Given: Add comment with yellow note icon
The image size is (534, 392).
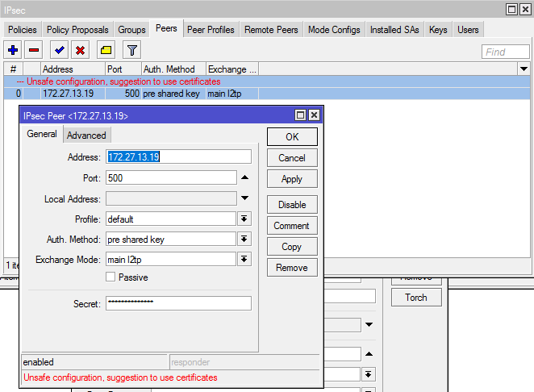Looking at the screenshot, I should (106, 50).
